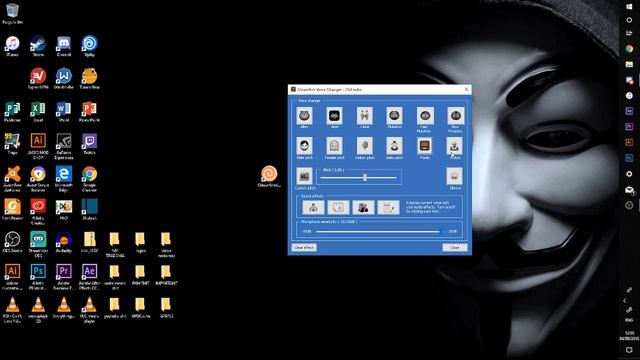Launch Twitch from the desktop
The height and width of the screenshot is (360, 640).
pyautogui.click(x=89, y=144)
